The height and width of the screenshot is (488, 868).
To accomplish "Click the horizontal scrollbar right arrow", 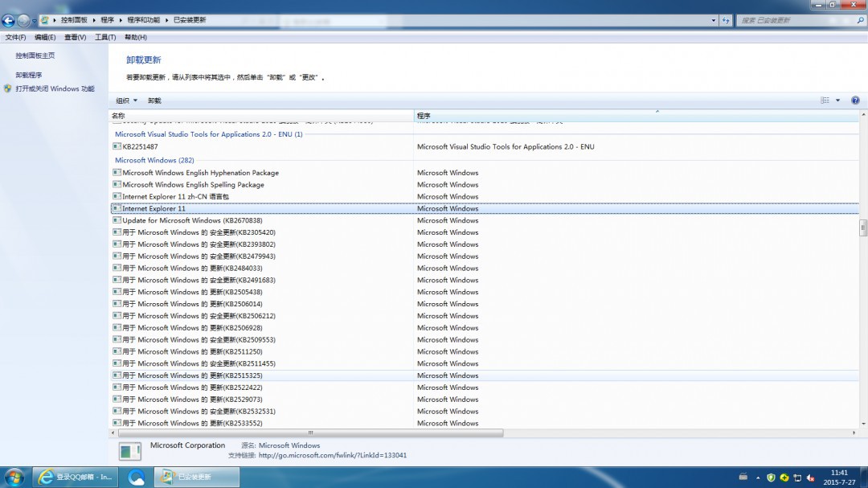I will point(854,433).
